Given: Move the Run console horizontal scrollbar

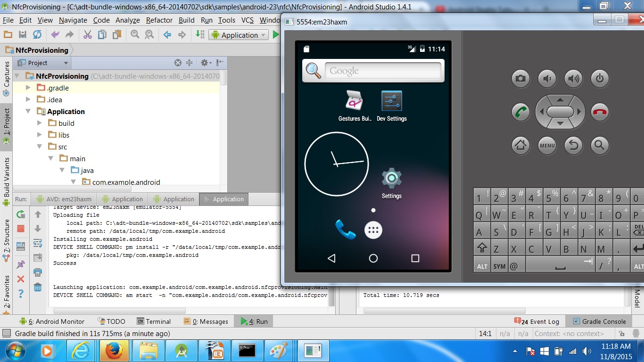Looking at the screenshot, I should click(119, 311).
